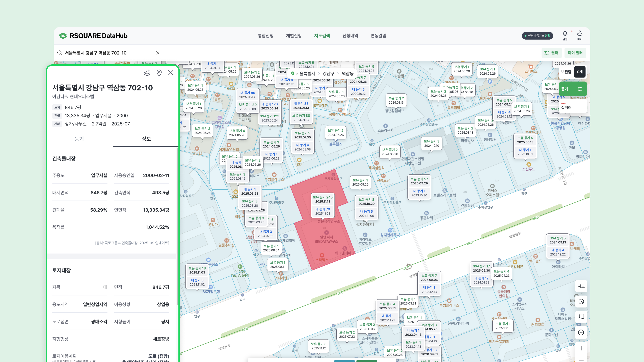Click the 보유 등기 245 map marker
The image size is (644, 362).
point(323,199)
